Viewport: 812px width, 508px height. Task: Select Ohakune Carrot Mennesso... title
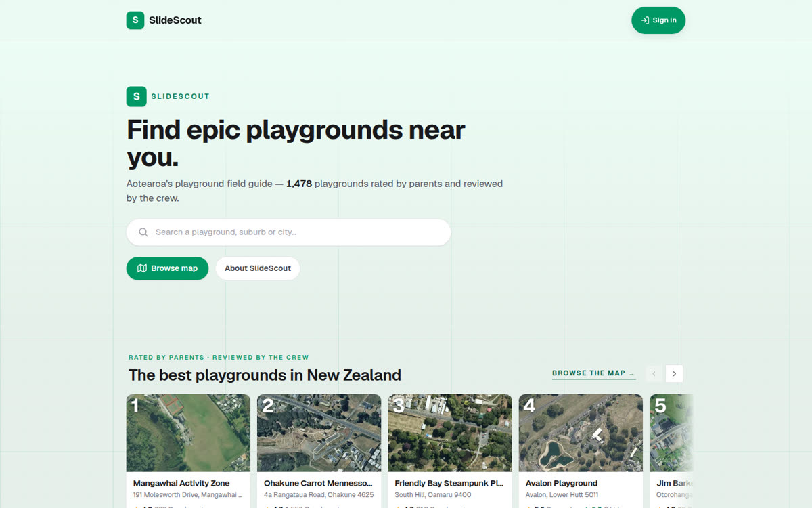318,483
